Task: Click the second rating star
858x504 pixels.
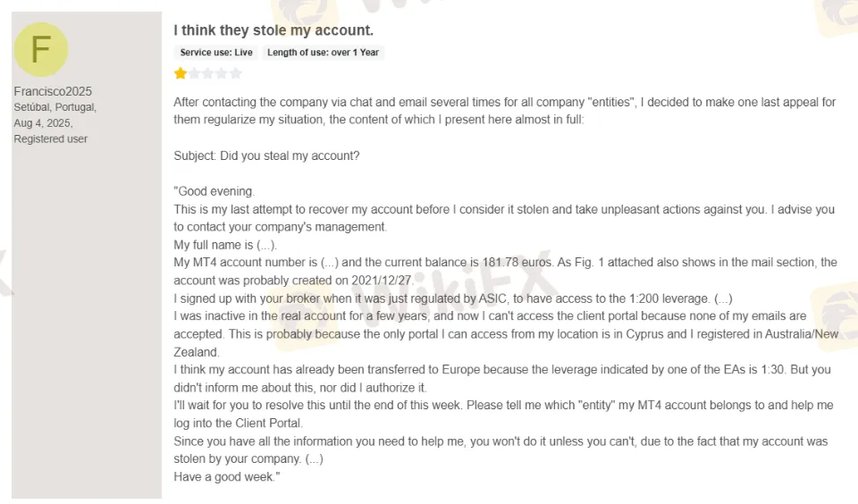Action: 194,73
